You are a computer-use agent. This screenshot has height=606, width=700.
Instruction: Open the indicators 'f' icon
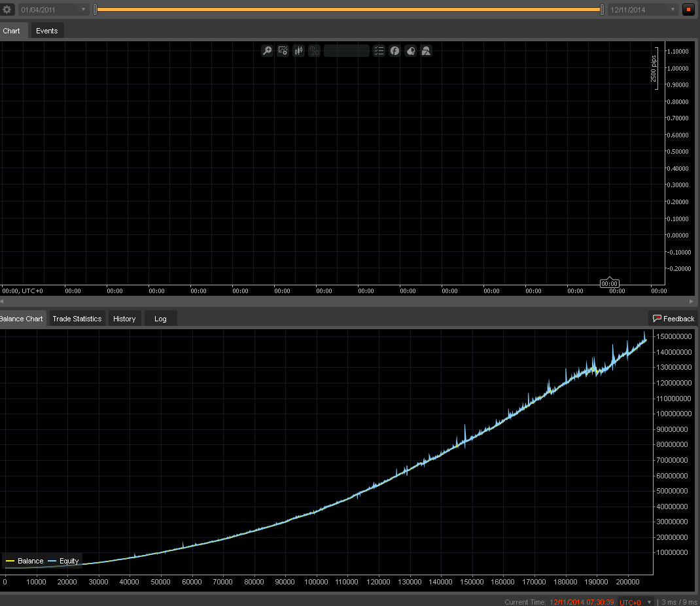[x=394, y=51]
